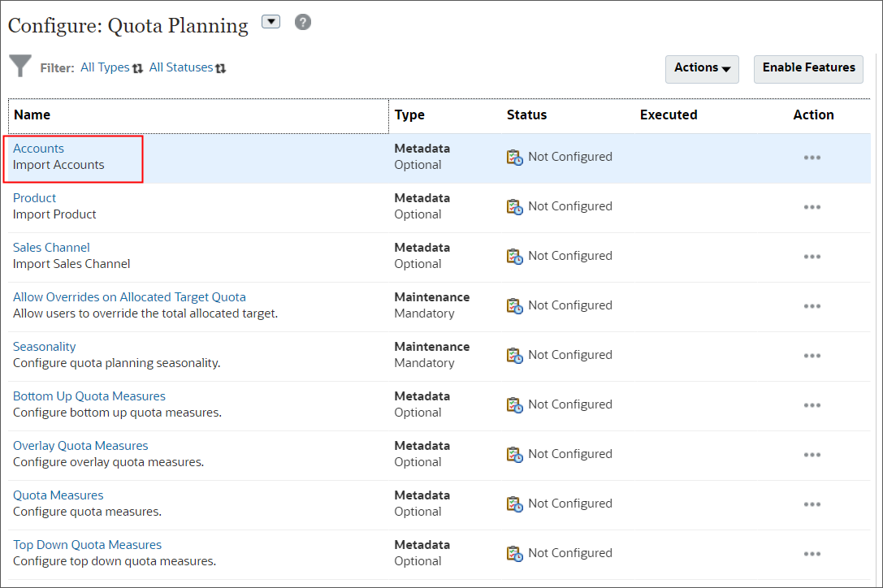Open the Quota Measures link
This screenshot has height=588, width=883.
[x=58, y=495]
